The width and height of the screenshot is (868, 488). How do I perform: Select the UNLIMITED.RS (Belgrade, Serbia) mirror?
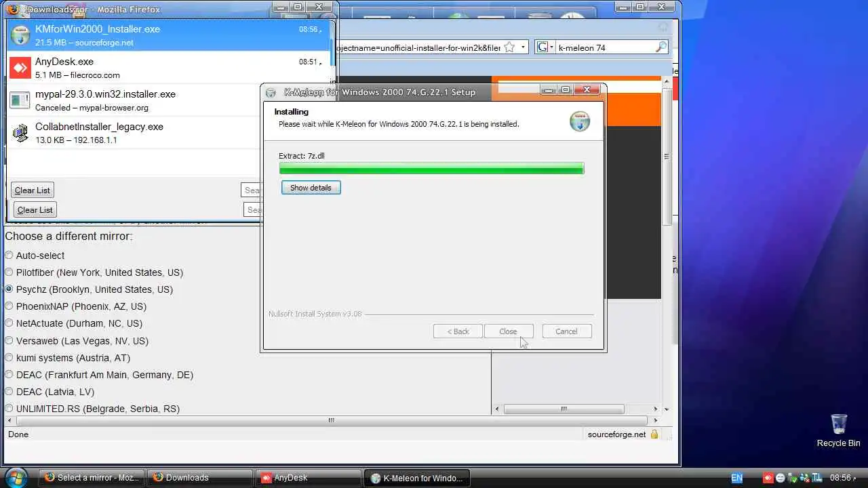[x=9, y=409]
